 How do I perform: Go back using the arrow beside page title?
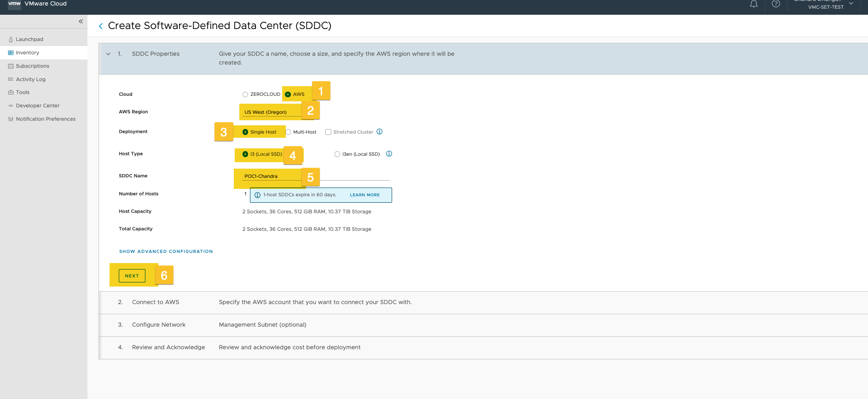point(101,26)
